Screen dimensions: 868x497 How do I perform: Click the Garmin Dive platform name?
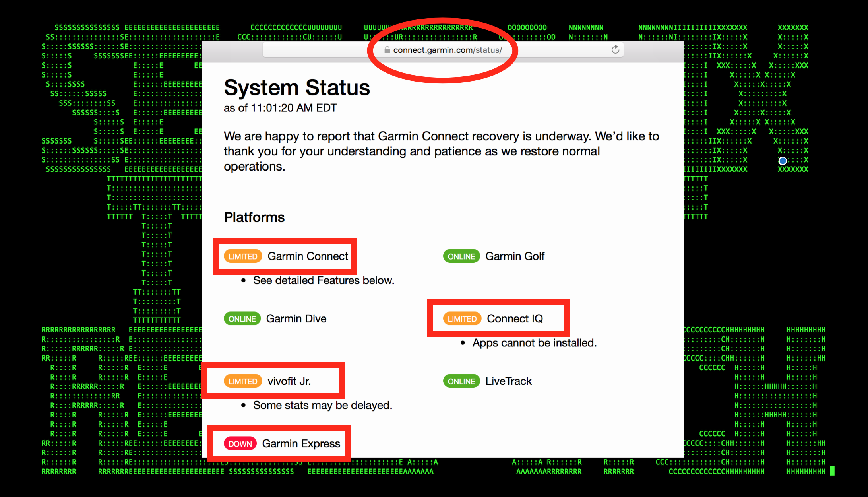coord(296,319)
